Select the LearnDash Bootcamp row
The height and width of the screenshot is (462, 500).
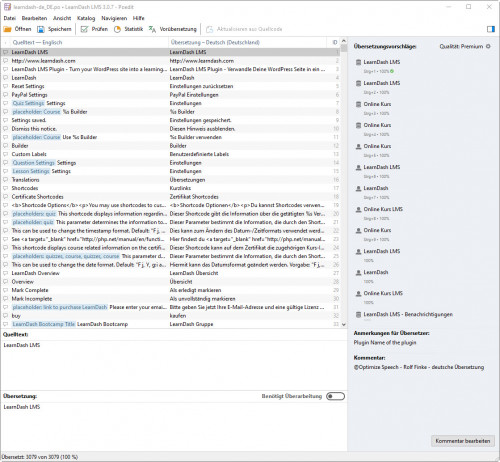[170, 324]
